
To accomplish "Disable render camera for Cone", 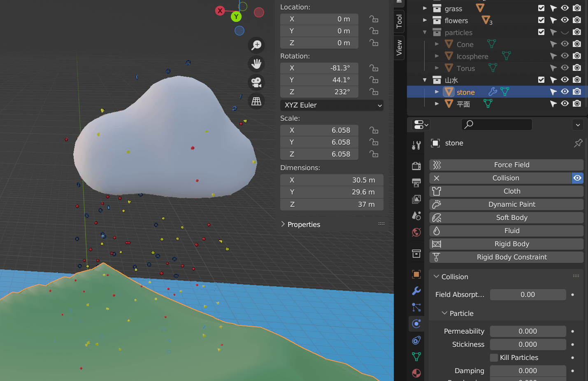I will [577, 44].
